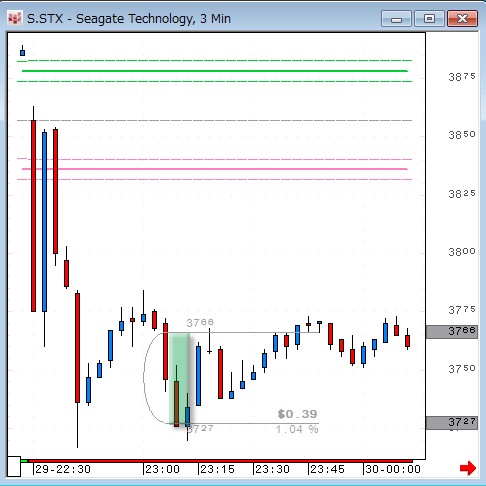Click the 3825 price axis label
Image resolution: width=486 pixels, height=486 pixels.
point(462,194)
